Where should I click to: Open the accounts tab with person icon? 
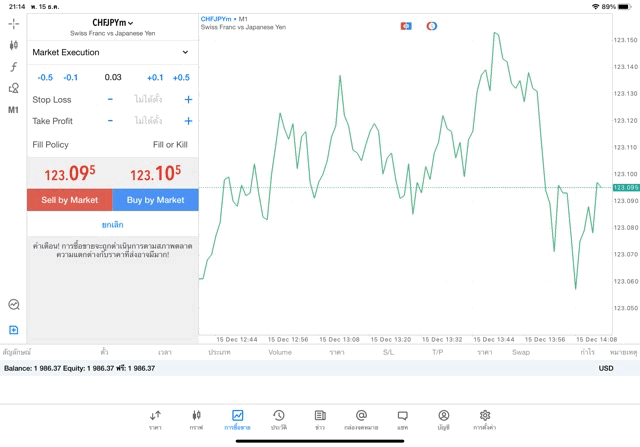point(444,420)
